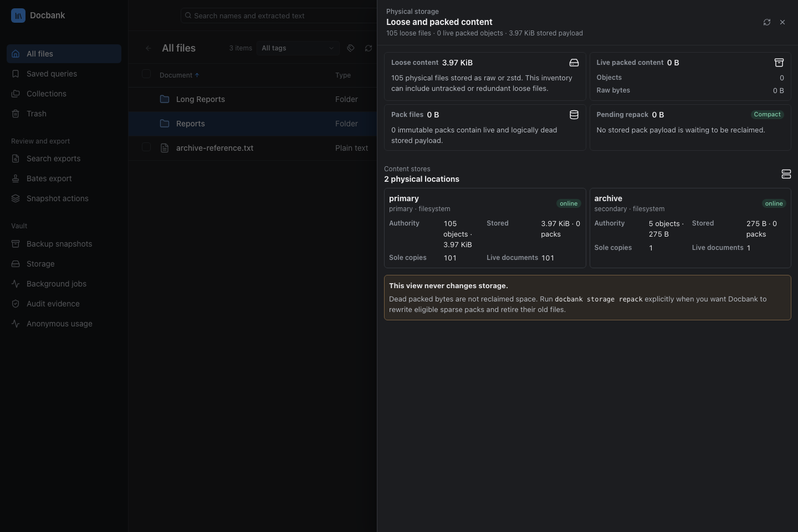This screenshot has width=798, height=532.
Task: Click the Content stores server icon
Action: (786, 174)
